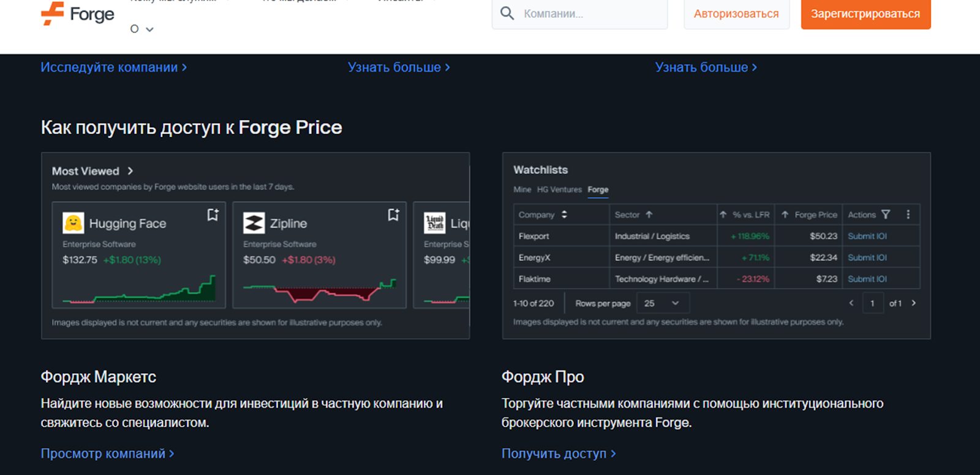
Task: Submit IOI for Flexport
Action: (867, 236)
